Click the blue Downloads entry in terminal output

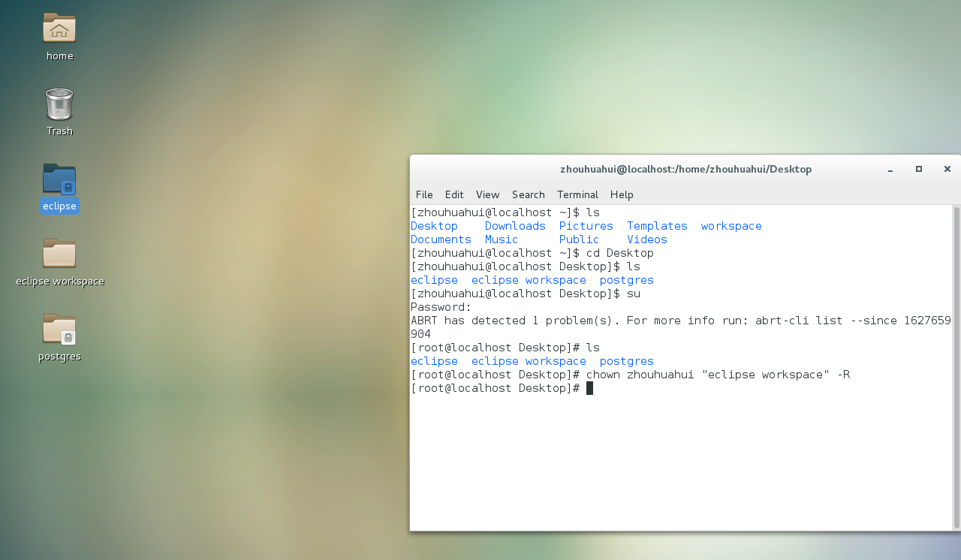(515, 226)
